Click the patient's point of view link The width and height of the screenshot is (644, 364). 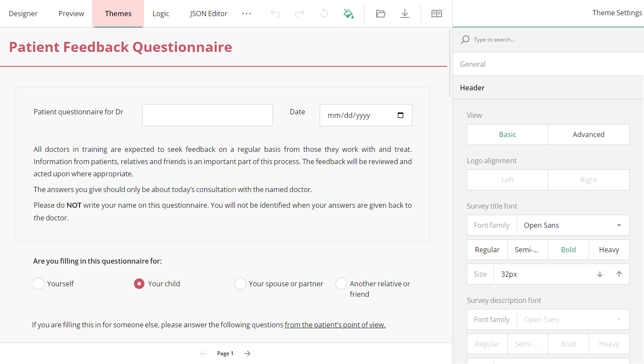click(335, 325)
